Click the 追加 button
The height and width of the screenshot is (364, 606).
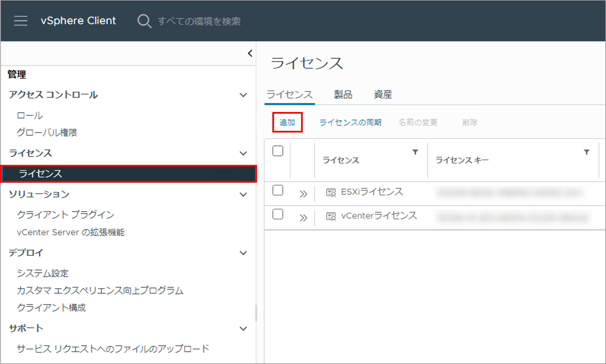(x=287, y=122)
